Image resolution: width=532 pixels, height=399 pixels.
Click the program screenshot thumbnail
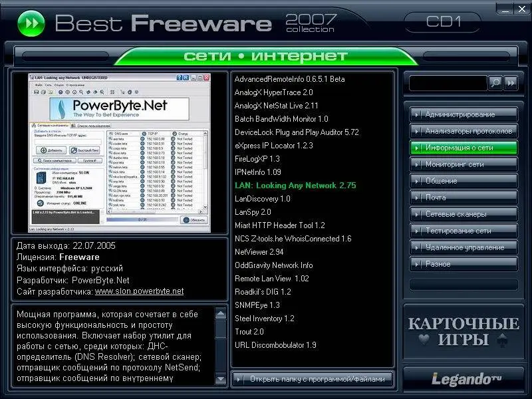tap(119, 153)
